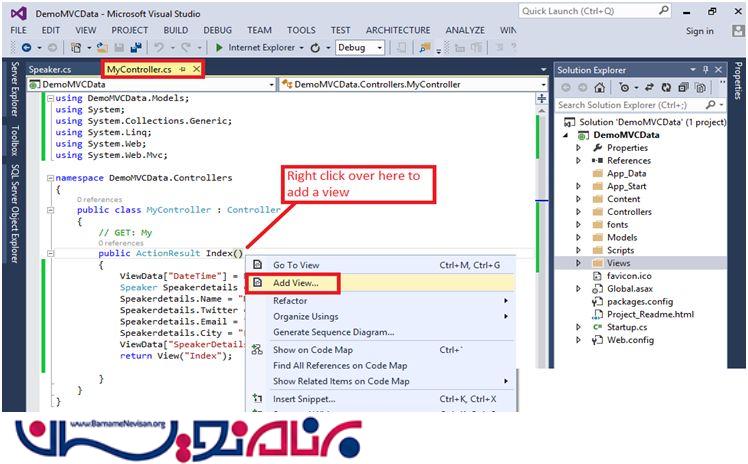The height and width of the screenshot is (464, 748).
Task: Expand the Controllers folder in Solution Explorer
Action: tap(578, 212)
